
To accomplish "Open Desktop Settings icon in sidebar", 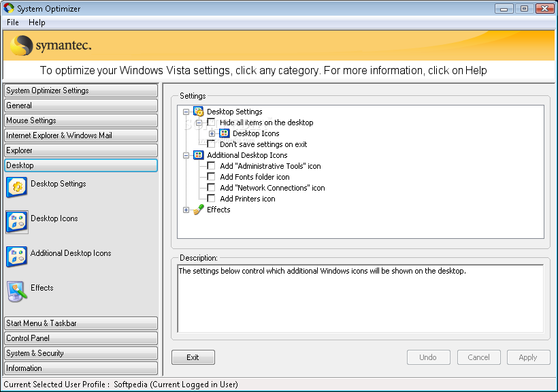I will tap(17, 186).
